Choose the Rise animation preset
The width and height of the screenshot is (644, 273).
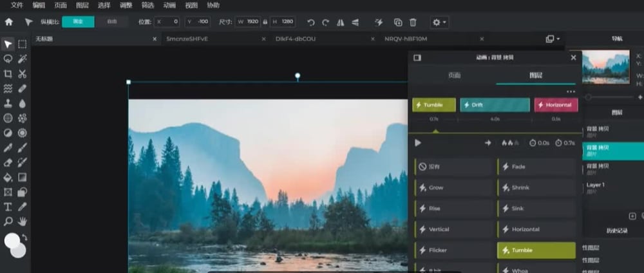click(x=453, y=209)
